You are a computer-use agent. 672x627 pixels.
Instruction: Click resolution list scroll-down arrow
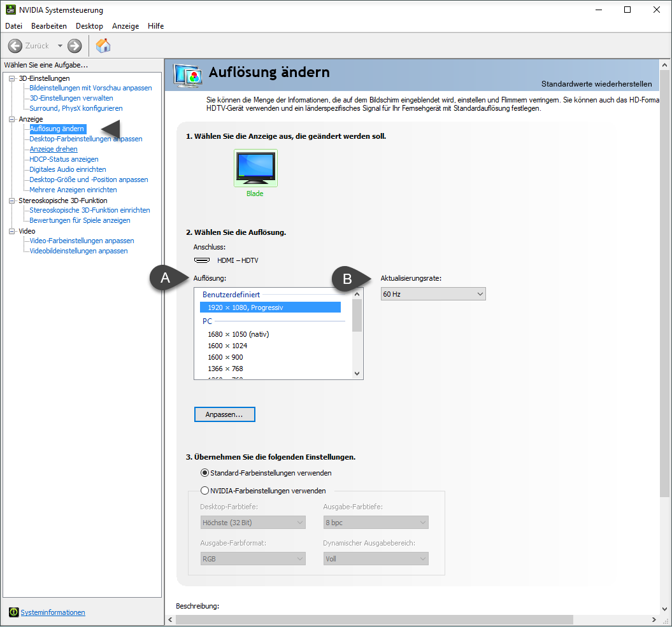(x=357, y=374)
